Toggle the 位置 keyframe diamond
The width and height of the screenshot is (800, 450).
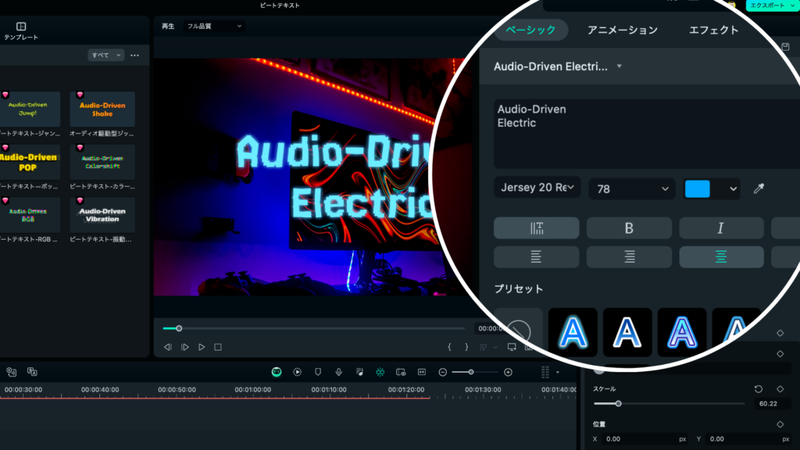(x=780, y=424)
